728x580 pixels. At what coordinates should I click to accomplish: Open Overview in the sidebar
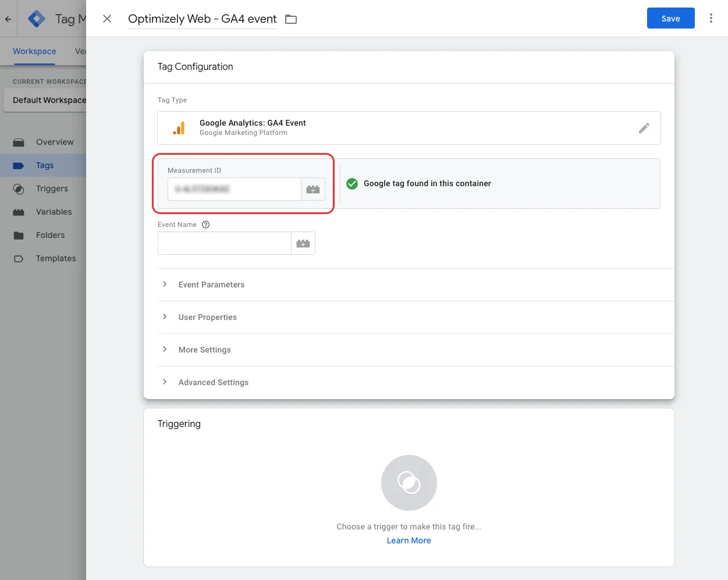pos(55,142)
